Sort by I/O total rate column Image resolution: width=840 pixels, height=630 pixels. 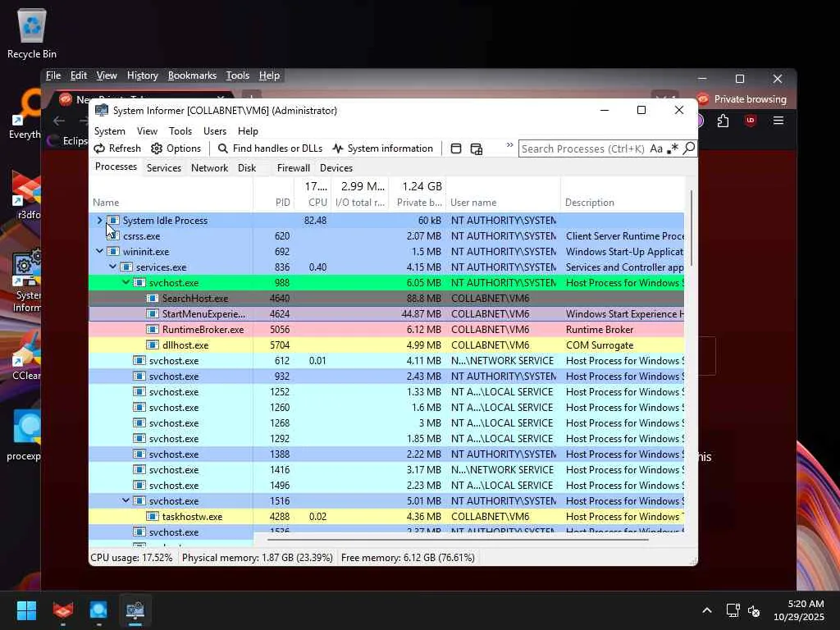click(x=360, y=203)
